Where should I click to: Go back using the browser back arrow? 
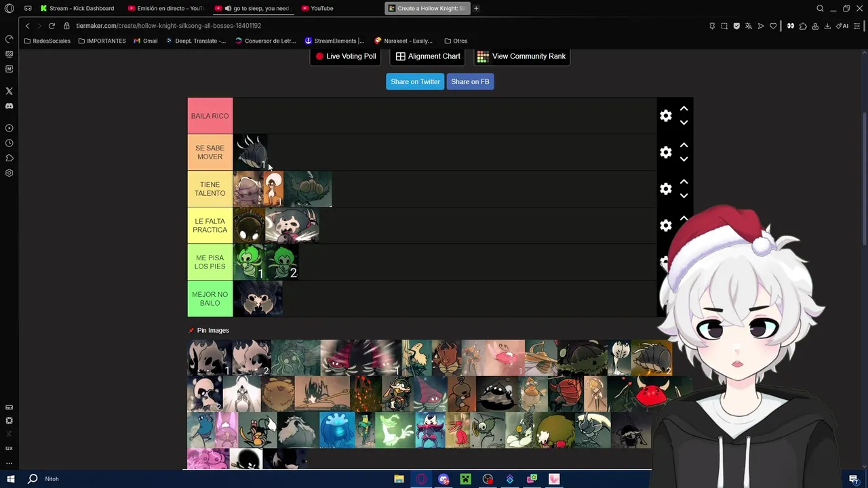pyautogui.click(x=27, y=26)
